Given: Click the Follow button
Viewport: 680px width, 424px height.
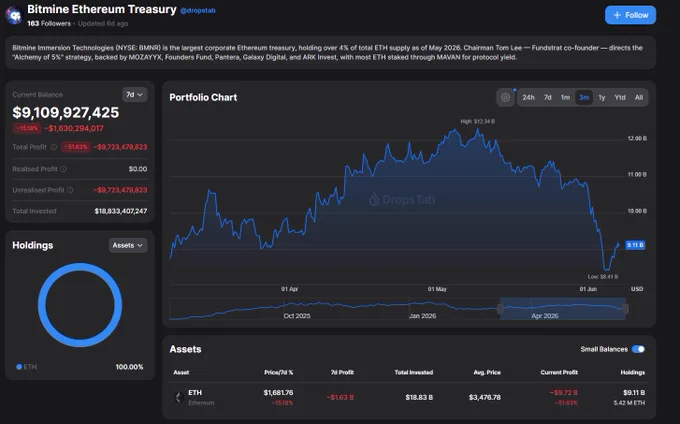Looking at the screenshot, I should tap(631, 15).
